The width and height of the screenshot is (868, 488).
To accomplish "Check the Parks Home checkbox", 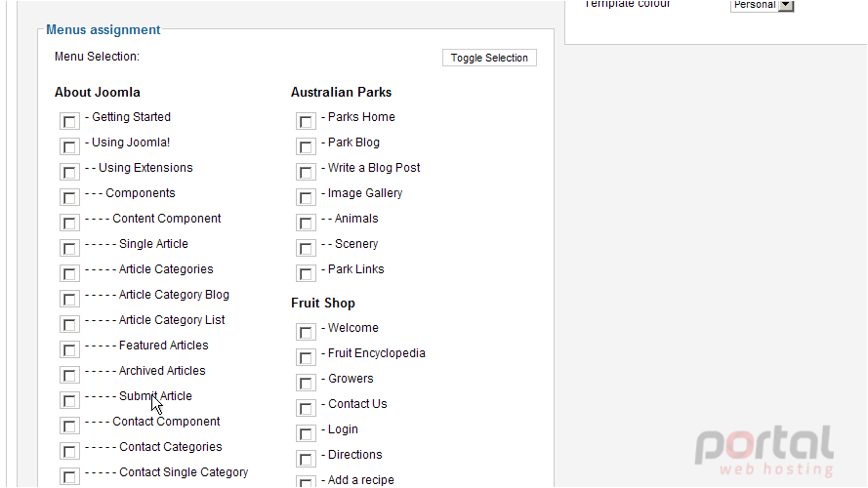I will [306, 121].
